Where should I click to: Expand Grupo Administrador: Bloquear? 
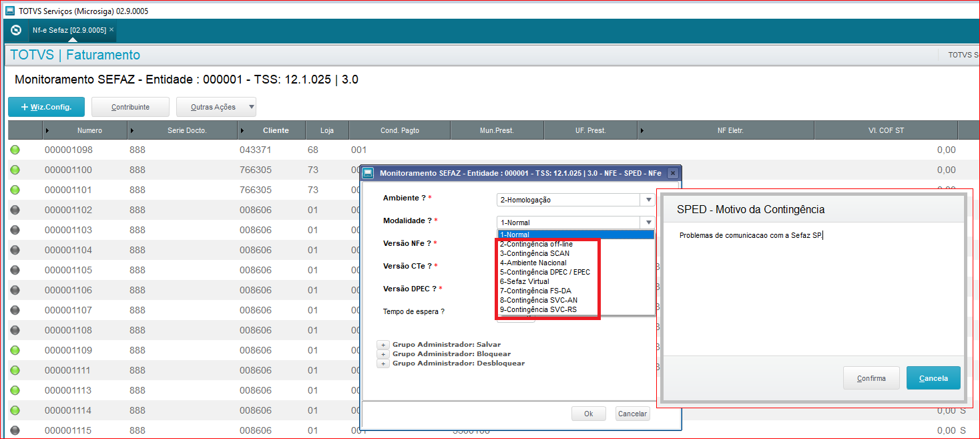tap(383, 354)
